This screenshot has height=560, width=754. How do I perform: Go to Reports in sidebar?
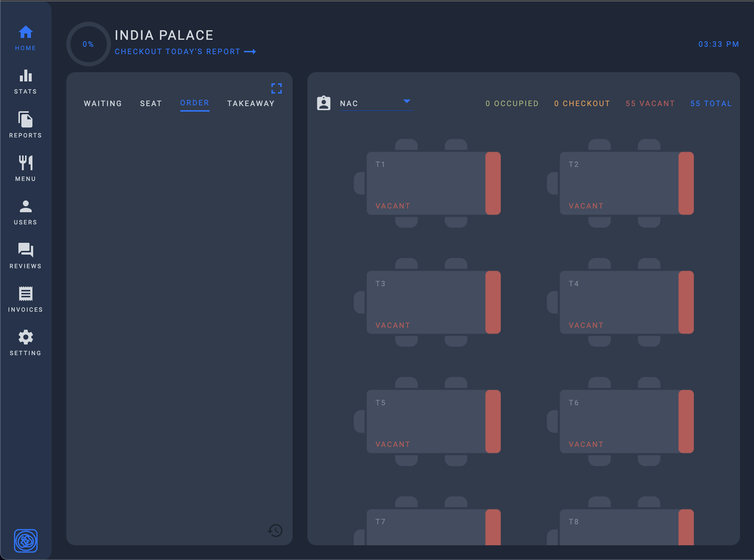click(25, 125)
